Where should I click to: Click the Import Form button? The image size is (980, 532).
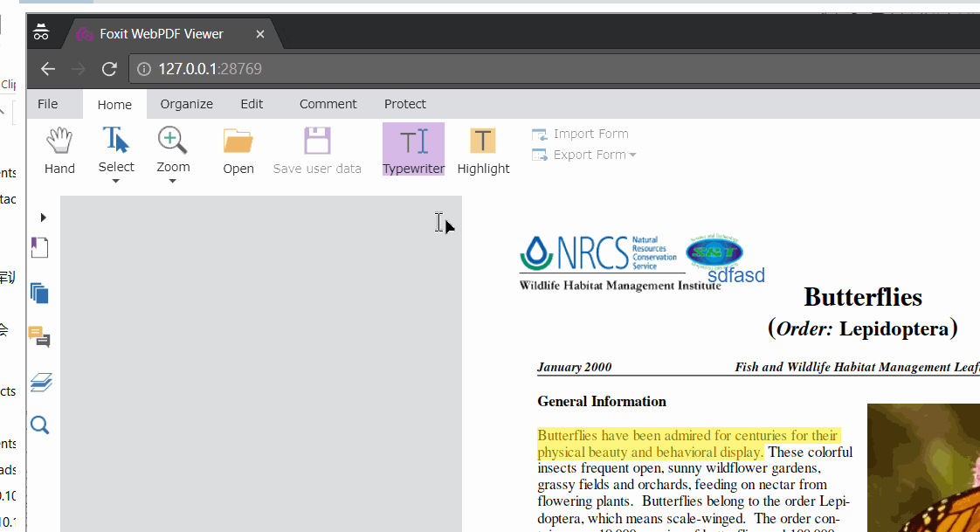(580, 134)
